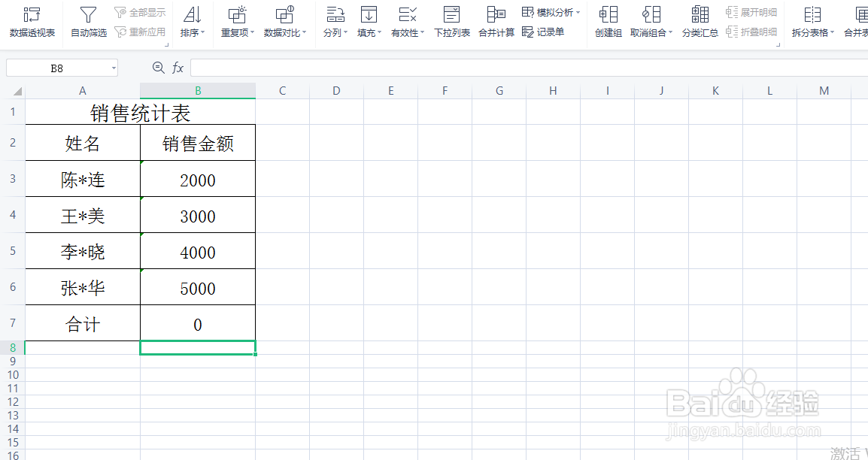Click the select-all corner triangle
The height and width of the screenshot is (460, 868).
click(17, 91)
